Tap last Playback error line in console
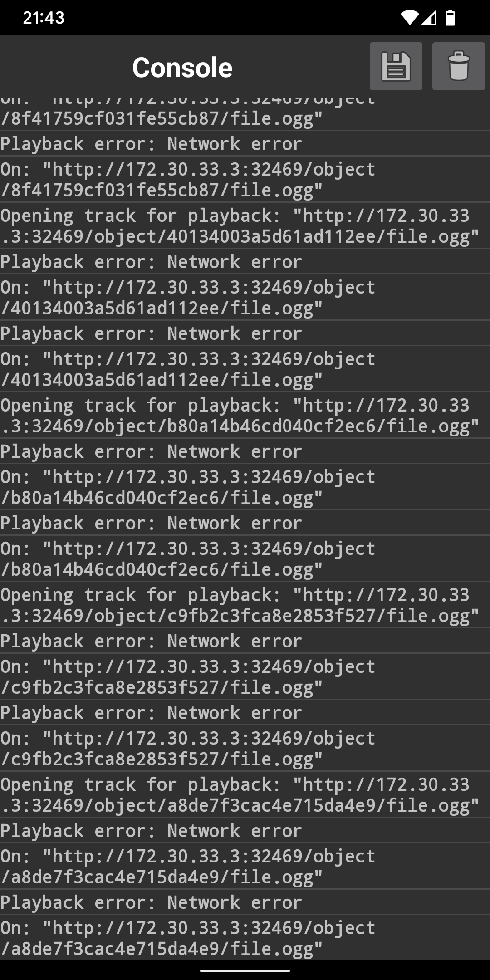 [x=151, y=902]
